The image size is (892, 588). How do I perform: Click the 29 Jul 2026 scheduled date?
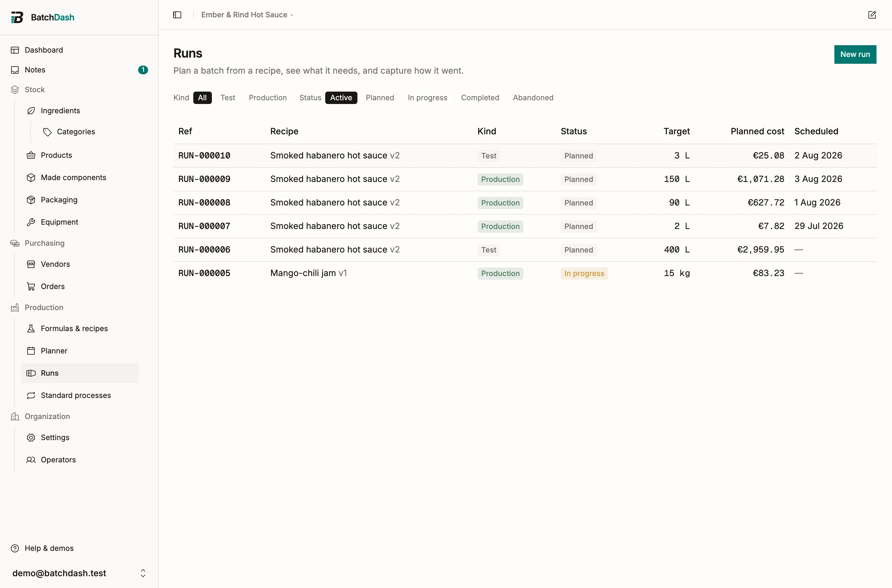click(x=819, y=226)
